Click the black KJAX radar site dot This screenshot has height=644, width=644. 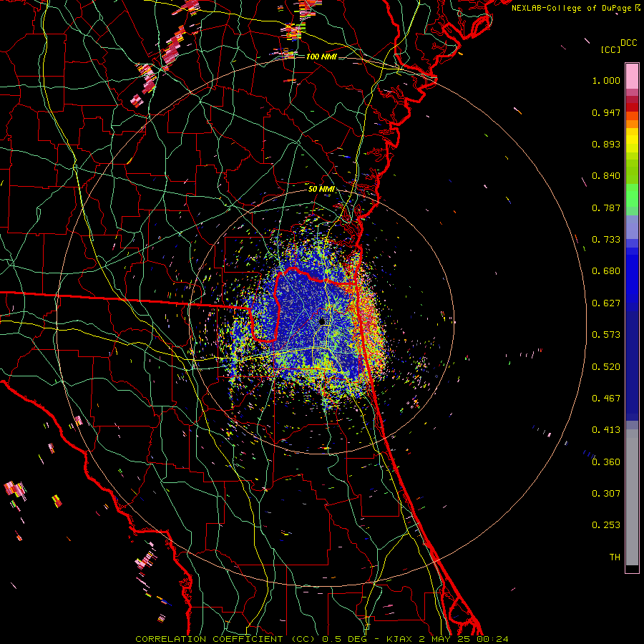click(x=322, y=321)
